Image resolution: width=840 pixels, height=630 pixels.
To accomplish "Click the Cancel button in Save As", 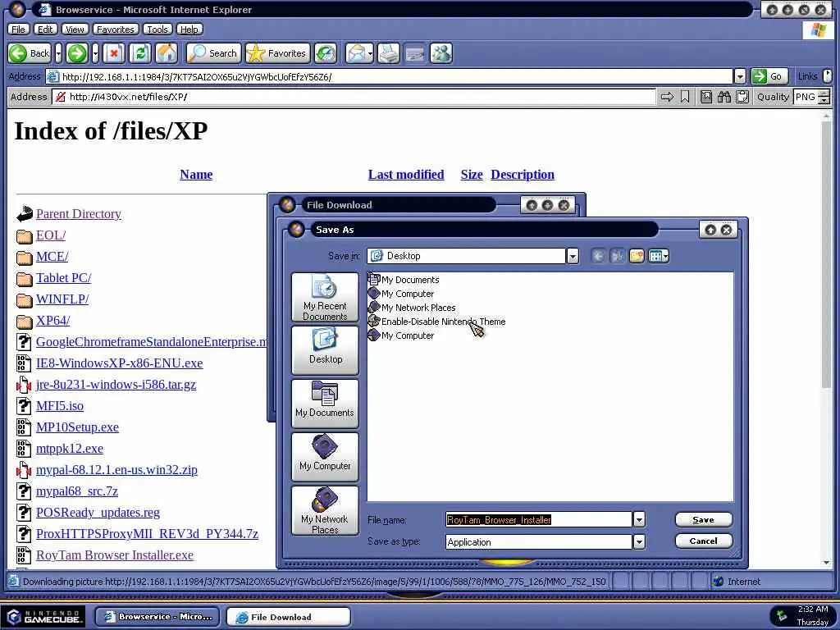I will pyautogui.click(x=703, y=541).
